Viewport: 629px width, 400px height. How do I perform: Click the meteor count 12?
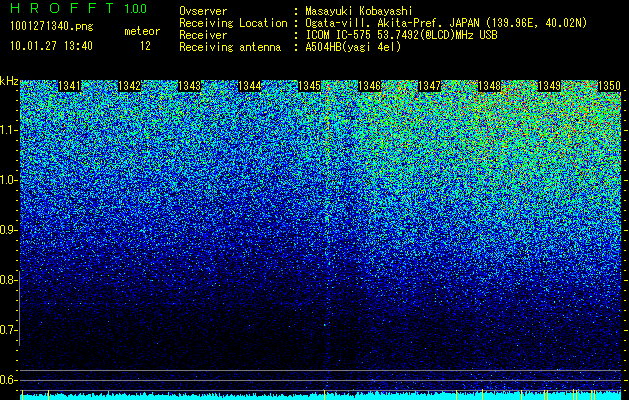tap(145, 46)
